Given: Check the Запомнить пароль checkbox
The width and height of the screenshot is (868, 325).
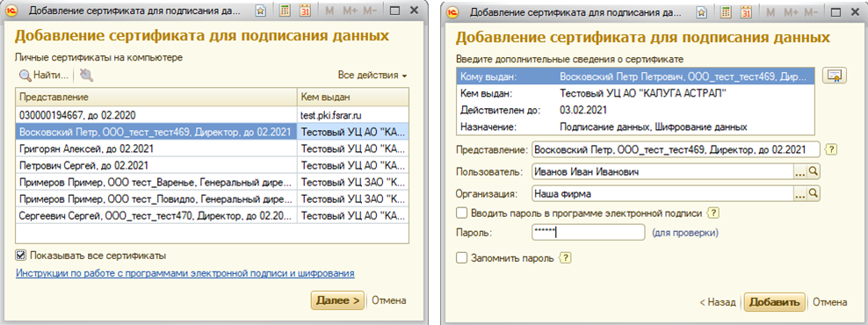Looking at the screenshot, I should point(460,258).
